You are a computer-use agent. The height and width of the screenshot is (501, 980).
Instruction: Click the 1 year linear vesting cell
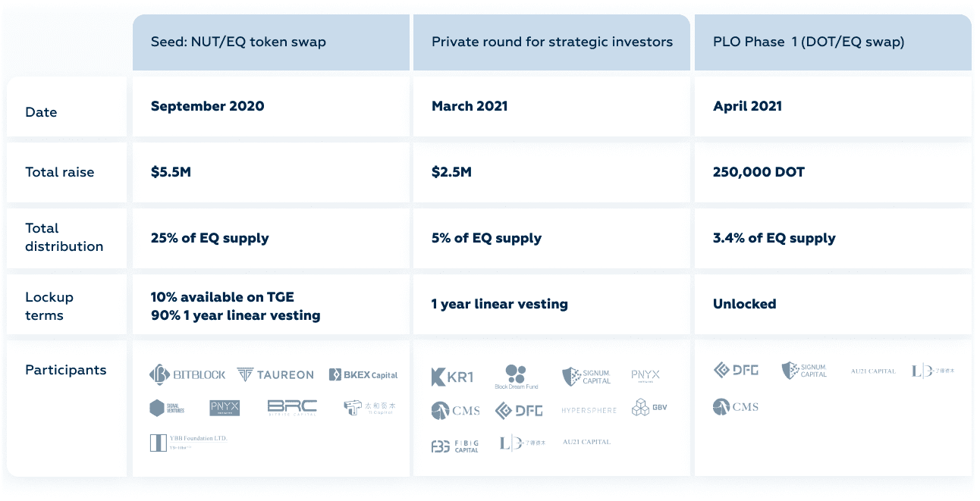tap(499, 304)
